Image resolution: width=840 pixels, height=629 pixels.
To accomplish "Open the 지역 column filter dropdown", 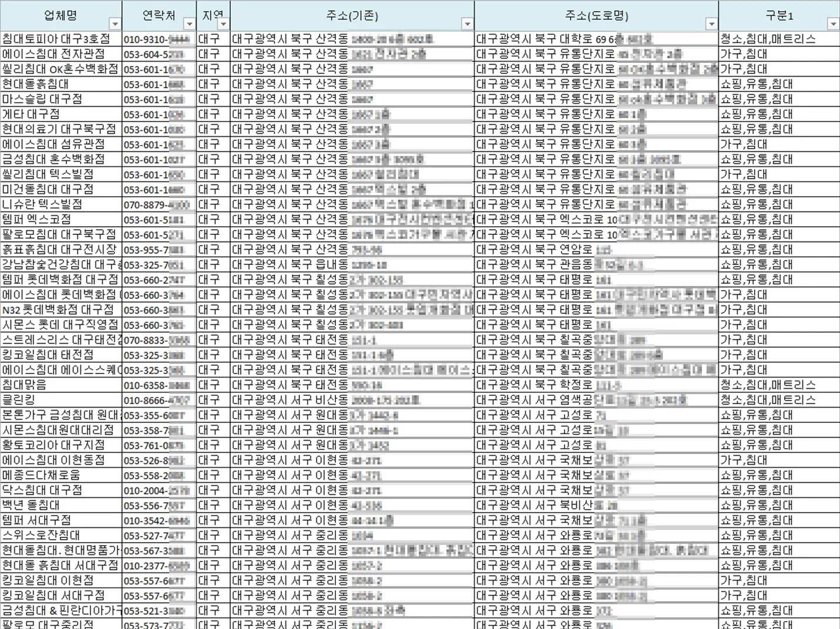I will point(224,24).
